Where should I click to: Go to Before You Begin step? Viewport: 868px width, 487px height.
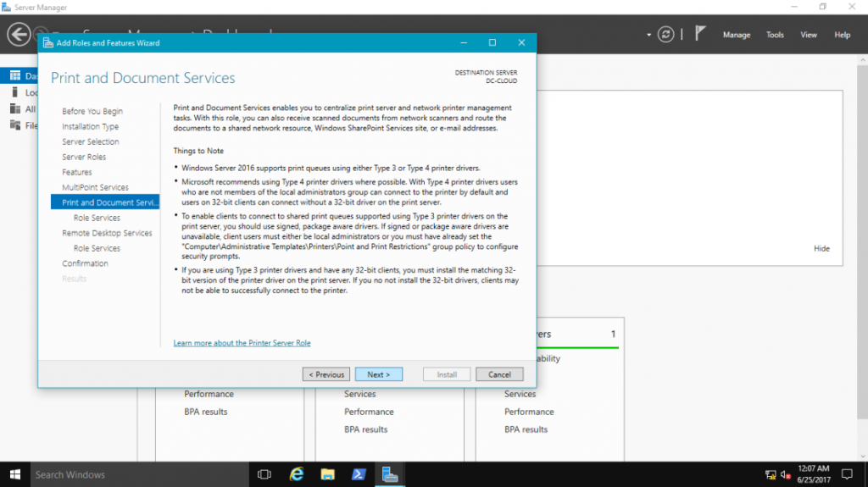click(x=92, y=111)
